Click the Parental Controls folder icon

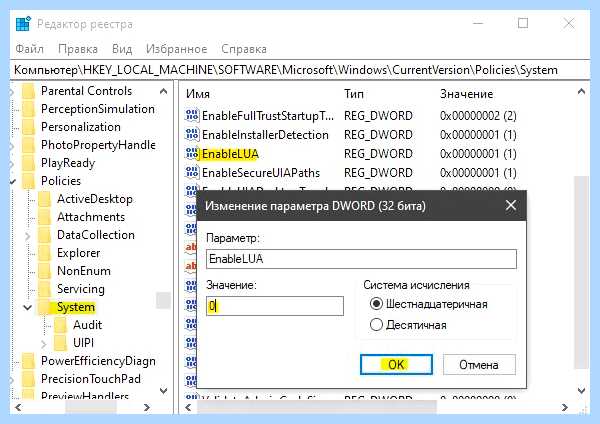click(x=28, y=91)
